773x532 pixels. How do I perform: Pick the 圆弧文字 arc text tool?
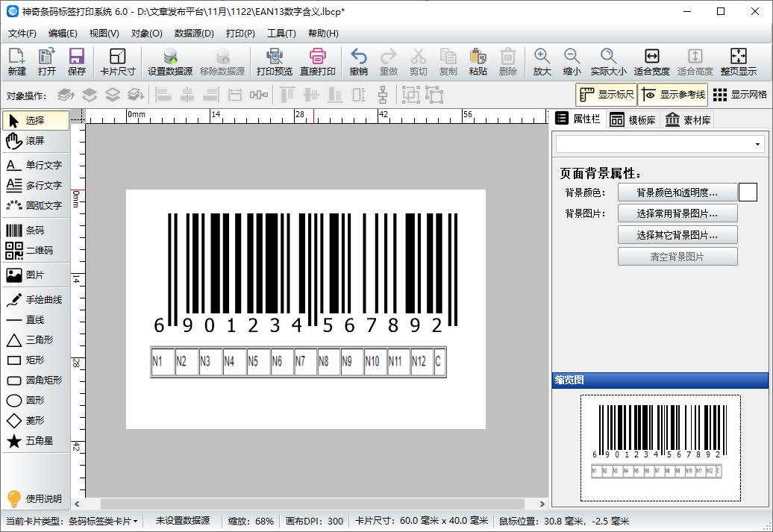36,206
